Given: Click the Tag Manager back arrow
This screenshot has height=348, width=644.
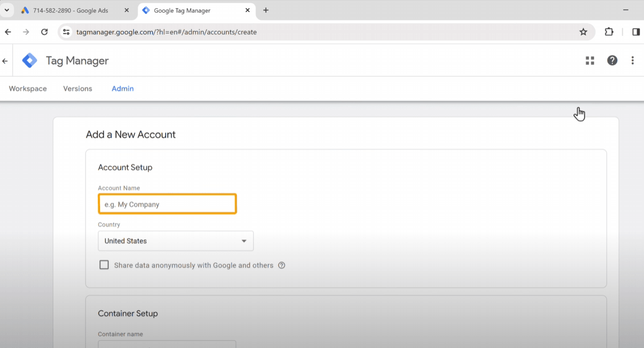Looking at the screenshot, I should (x=5, y=61).
